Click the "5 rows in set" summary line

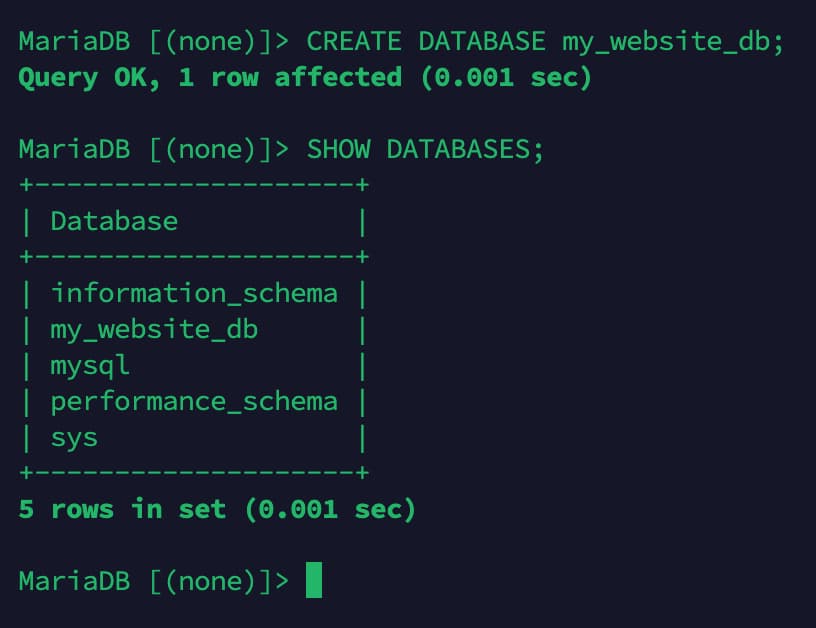click(x=122, y=509)
